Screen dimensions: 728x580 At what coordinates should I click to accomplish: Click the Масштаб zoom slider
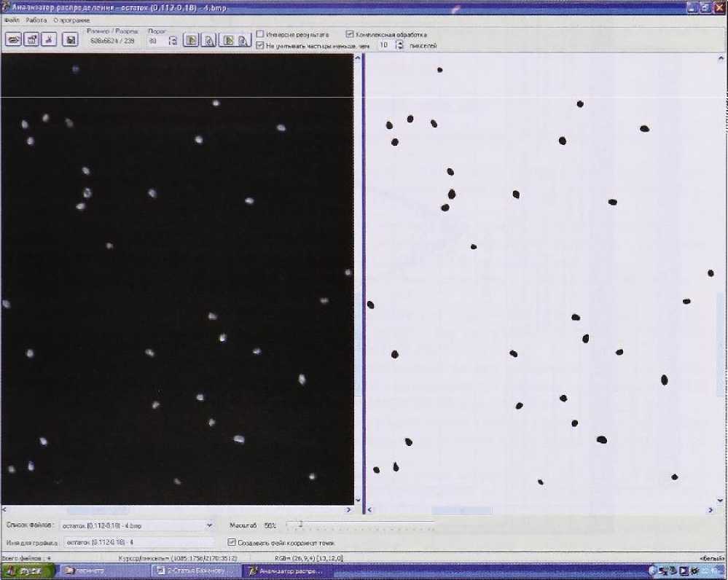tap(360, 525)
